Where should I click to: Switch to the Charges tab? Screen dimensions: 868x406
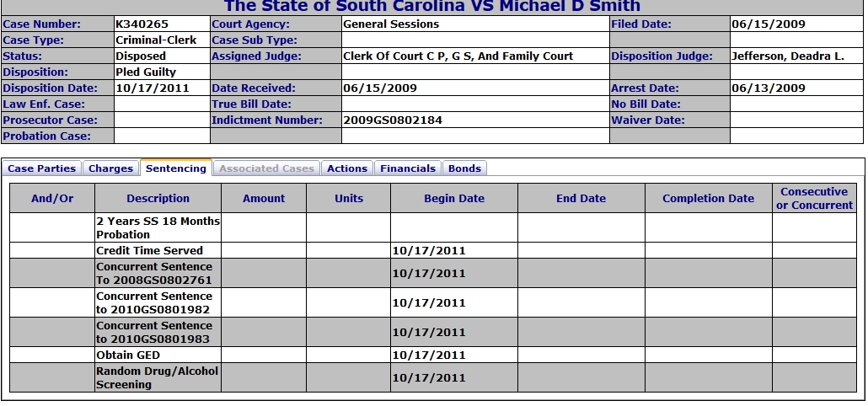point(110,168)
